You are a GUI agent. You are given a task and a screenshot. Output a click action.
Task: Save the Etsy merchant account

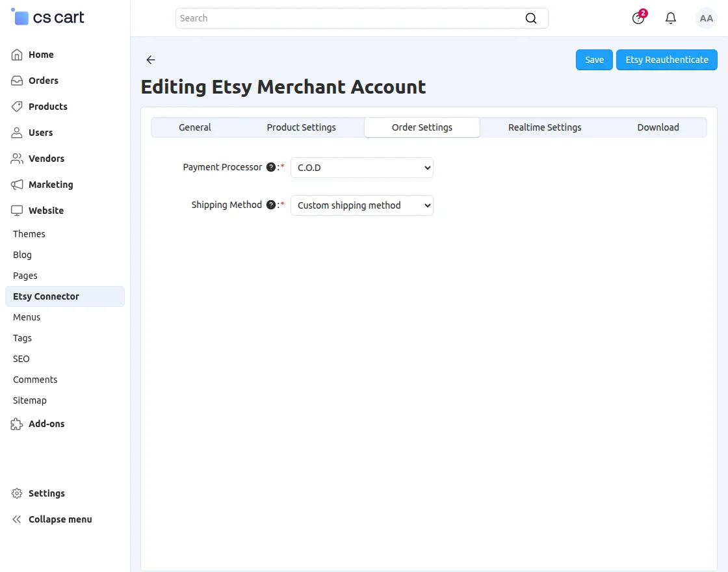coord(594,60)
